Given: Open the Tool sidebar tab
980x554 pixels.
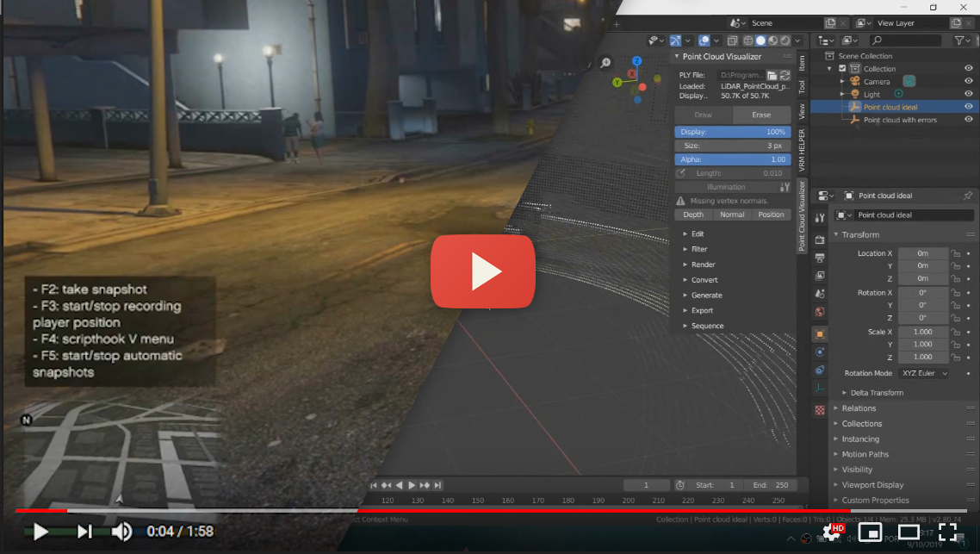Looking at the screenshot, I should coord(802,87).
